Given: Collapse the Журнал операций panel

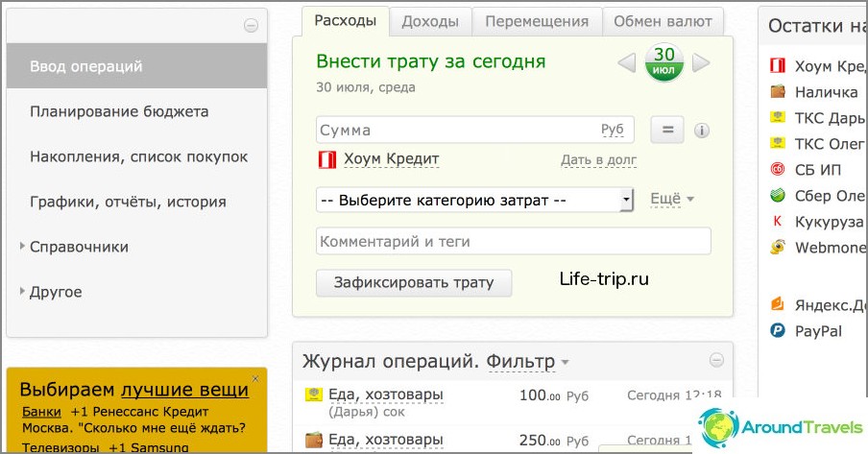Looking at the screenshot, I should [716, 361].
